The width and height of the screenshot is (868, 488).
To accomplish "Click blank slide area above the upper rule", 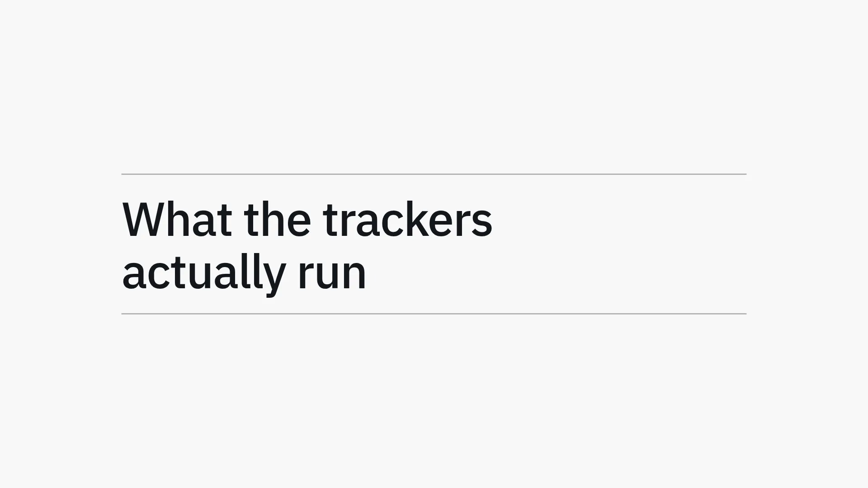I will (434, 86).
